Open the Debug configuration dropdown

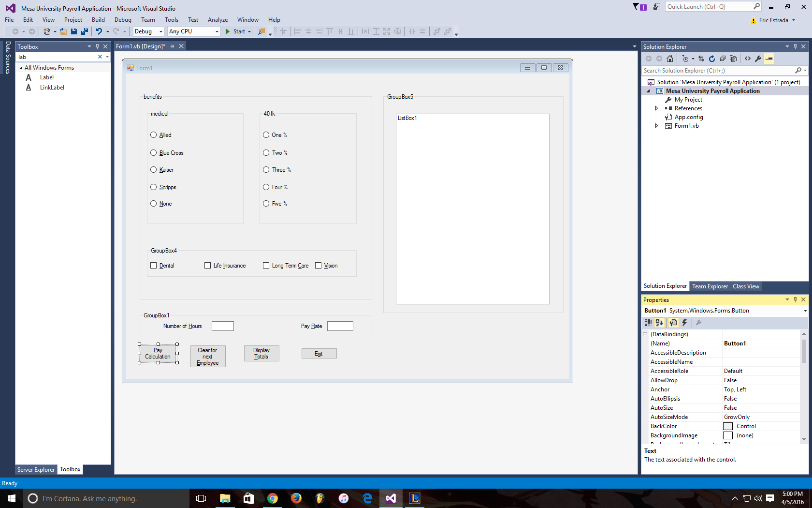click(148, 31)
